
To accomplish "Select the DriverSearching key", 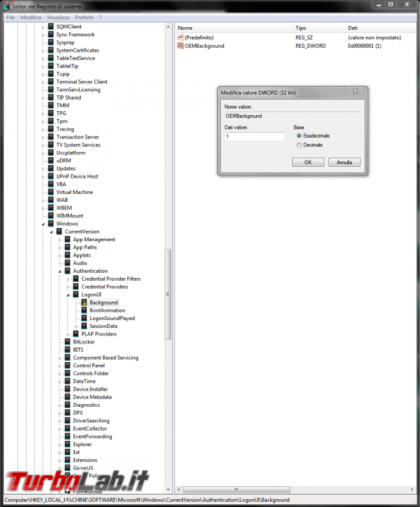I will (91, 420).
